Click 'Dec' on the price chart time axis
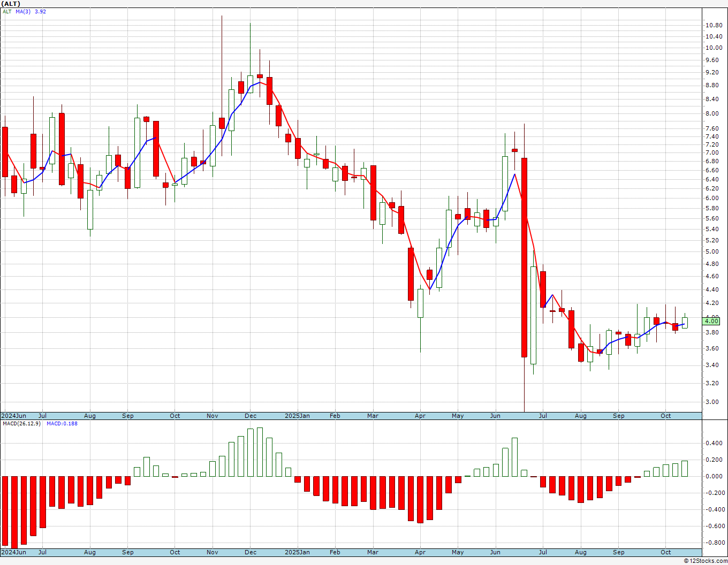This screenshot has height=565, width=728. 251,416
